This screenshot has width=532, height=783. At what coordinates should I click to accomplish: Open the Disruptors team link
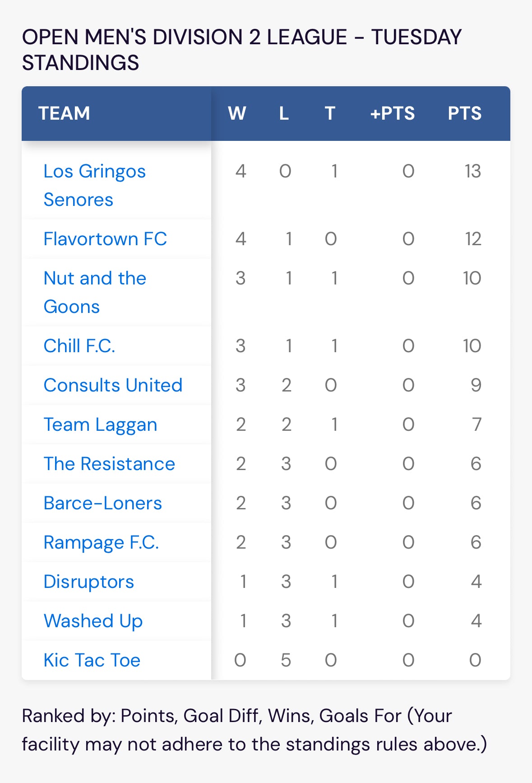tap(88, 582)
